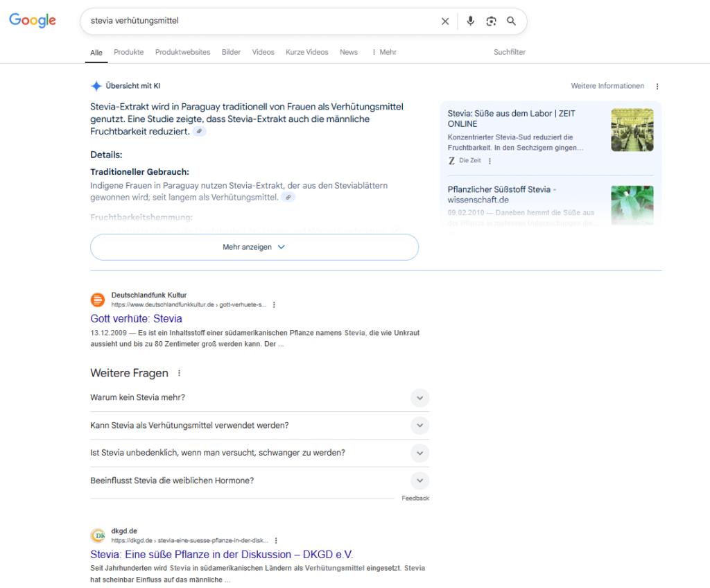
Task: Click the date '13.12.2009' in result snippet
Action: tap(109, 333)
